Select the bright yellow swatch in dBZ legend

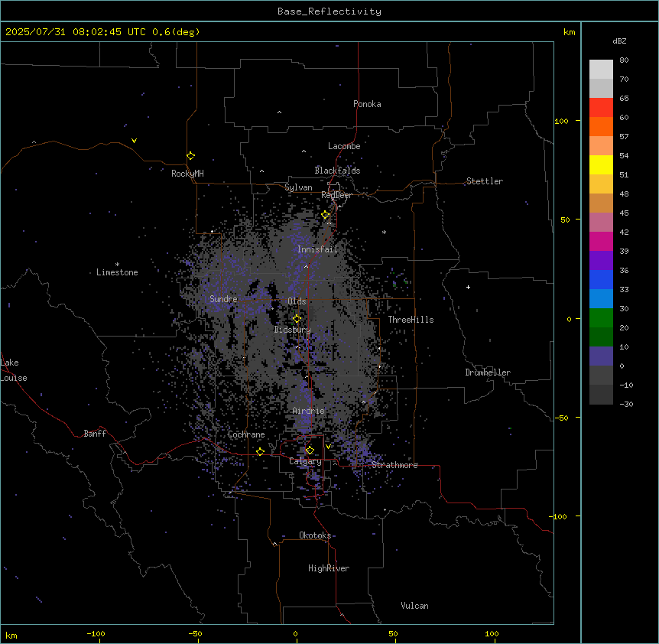tap(601, 164)
